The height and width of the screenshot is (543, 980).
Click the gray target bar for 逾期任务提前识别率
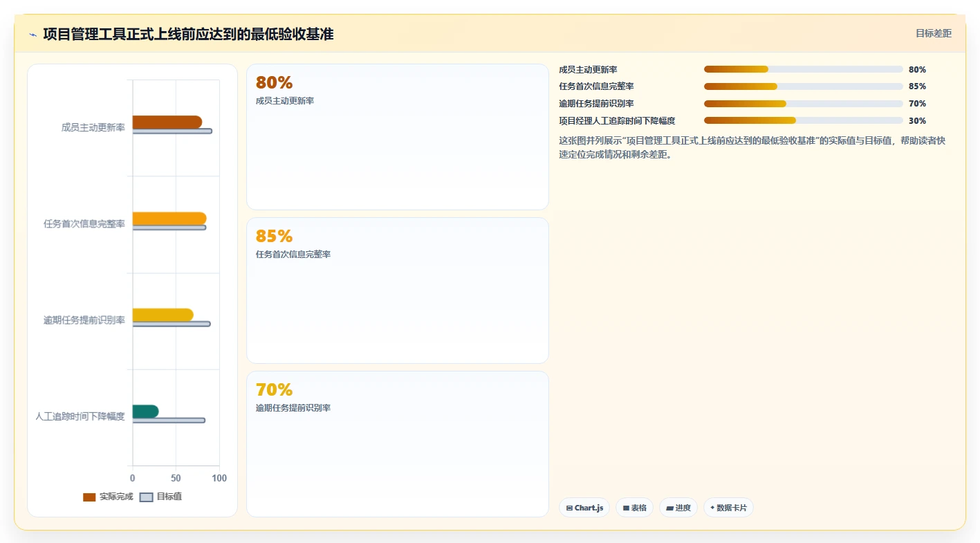point(172,324)
